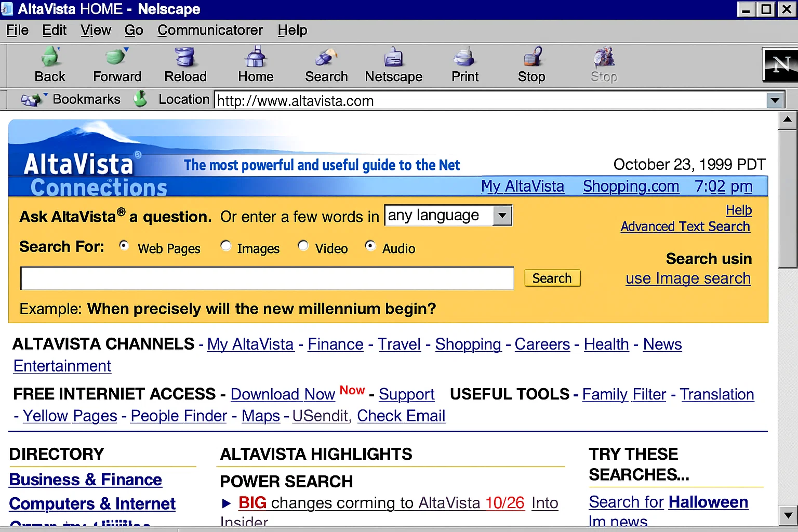
Task: Reload the current page
Action: 185,57
